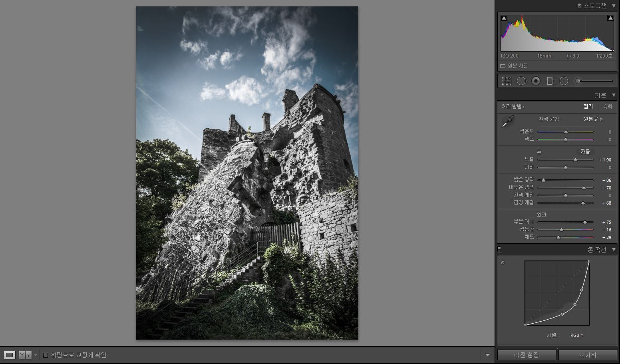The height and width of the screenshot is (364, 620).
Task: Click tone curve targeted adjustment tool
Action: pyautogui.click(x=503, y=263)
